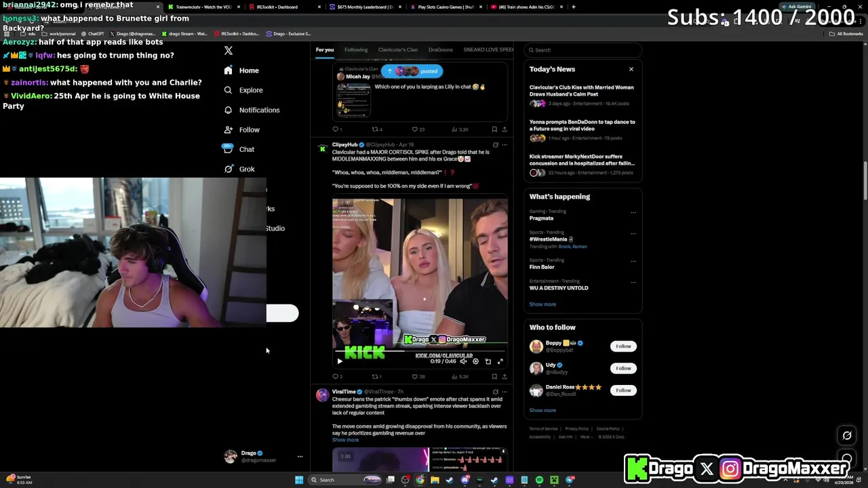
Task: Go to Home in the X sidebar
Action: pyautogui.click(x=242, y=70)
